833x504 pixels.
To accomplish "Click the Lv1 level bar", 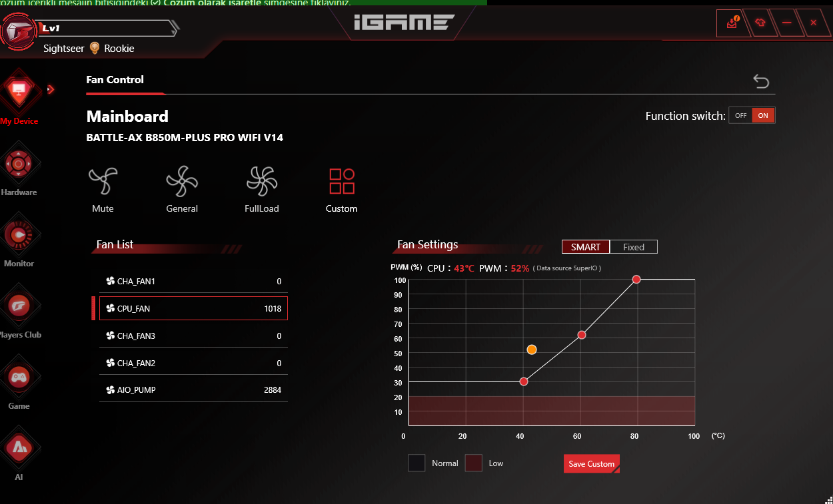I will point(109,28).
